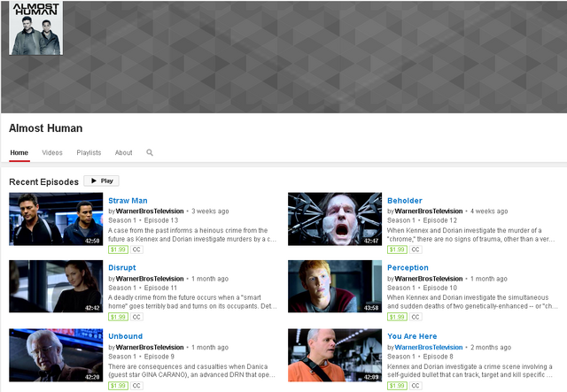Open the About tab

click(124, 152)
